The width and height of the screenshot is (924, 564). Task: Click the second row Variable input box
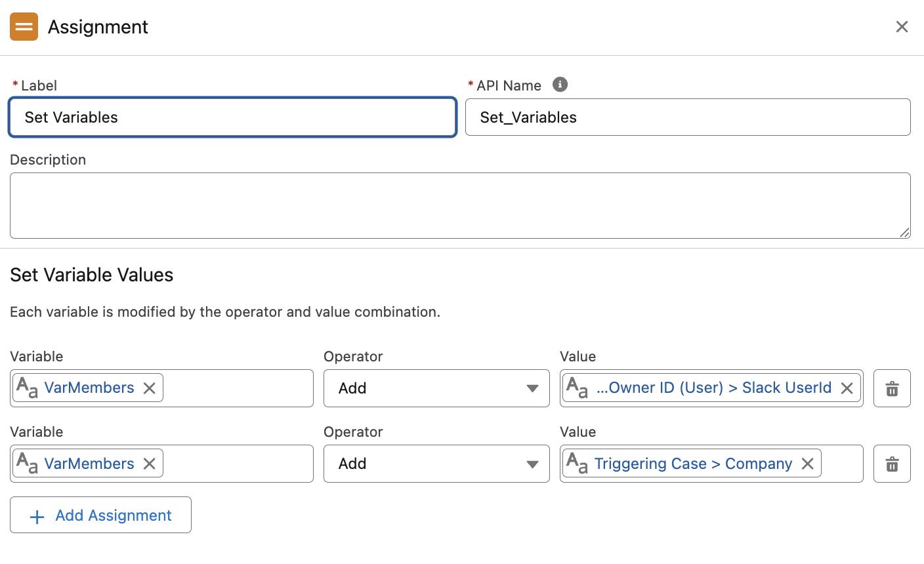coord(236,464)
